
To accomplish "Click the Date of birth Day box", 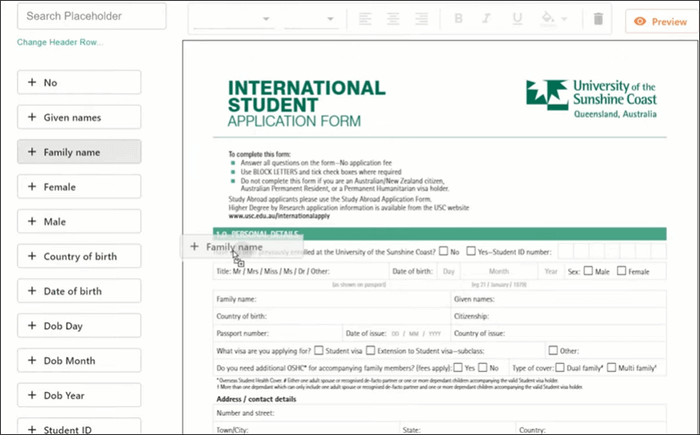I will click(x=449, y=271).
